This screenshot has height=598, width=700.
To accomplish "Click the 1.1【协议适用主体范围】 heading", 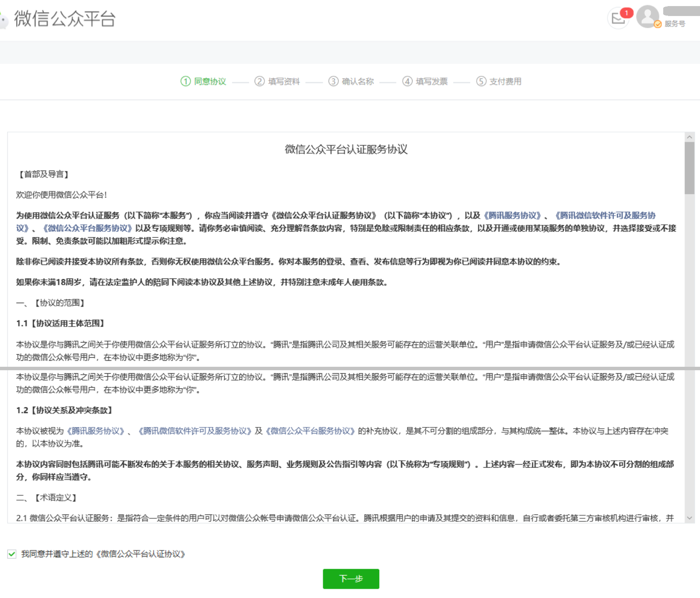I will (61, 323).
